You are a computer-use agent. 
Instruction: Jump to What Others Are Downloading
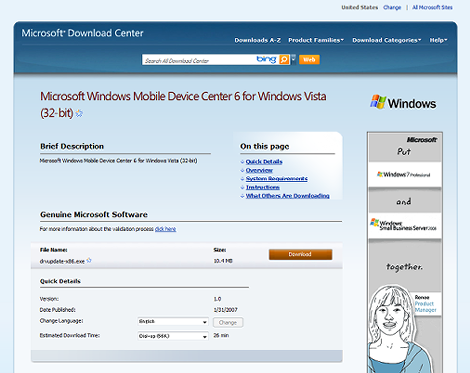[x=287, y=196]
